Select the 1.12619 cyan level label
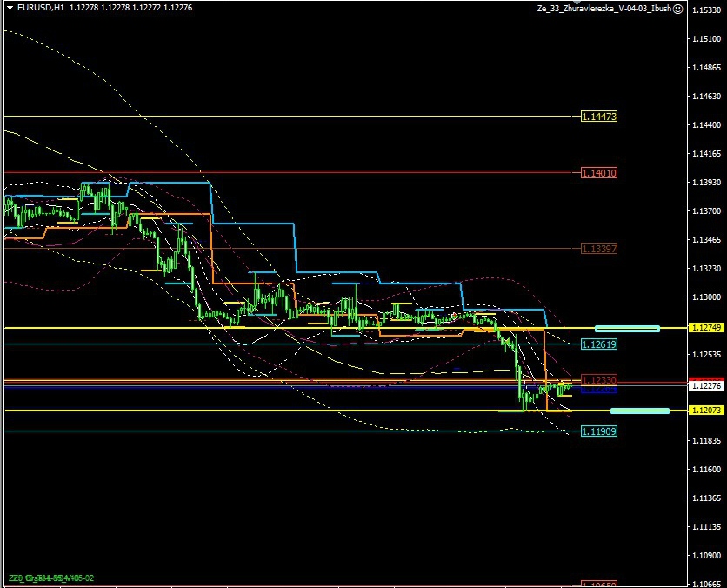The image size is (727, 588). (598, 344)
